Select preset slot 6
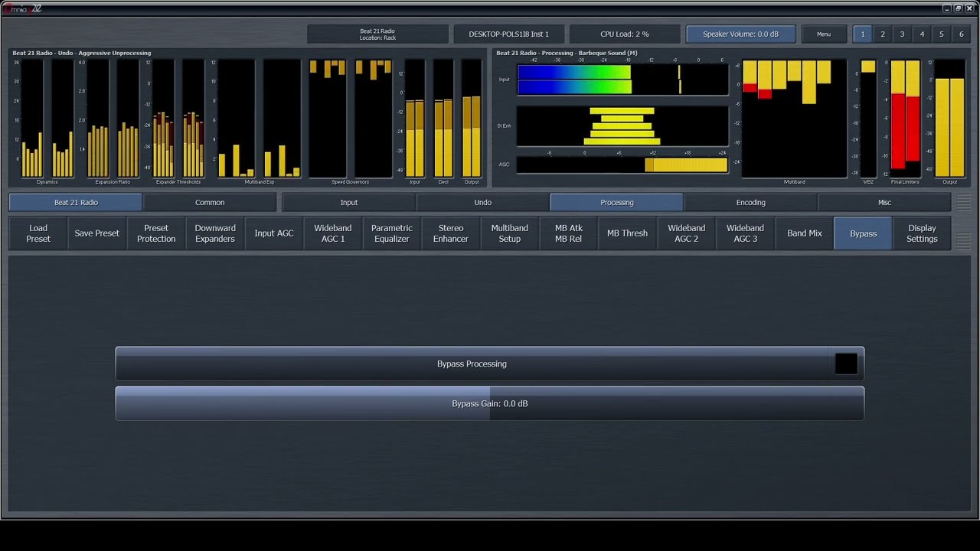Image resolution: width=980 pixels, height=551 pixels. (962, 34)
